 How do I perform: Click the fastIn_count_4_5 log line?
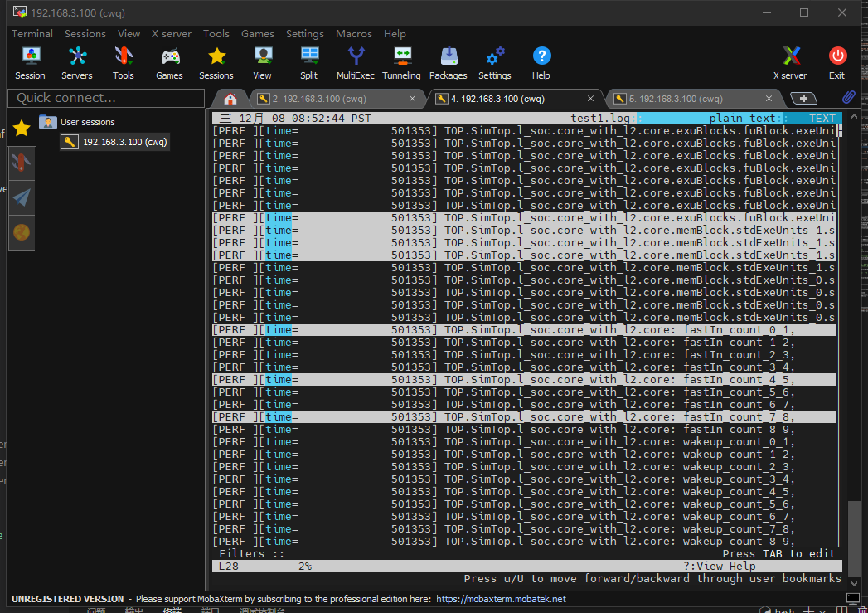coord(524,380)
